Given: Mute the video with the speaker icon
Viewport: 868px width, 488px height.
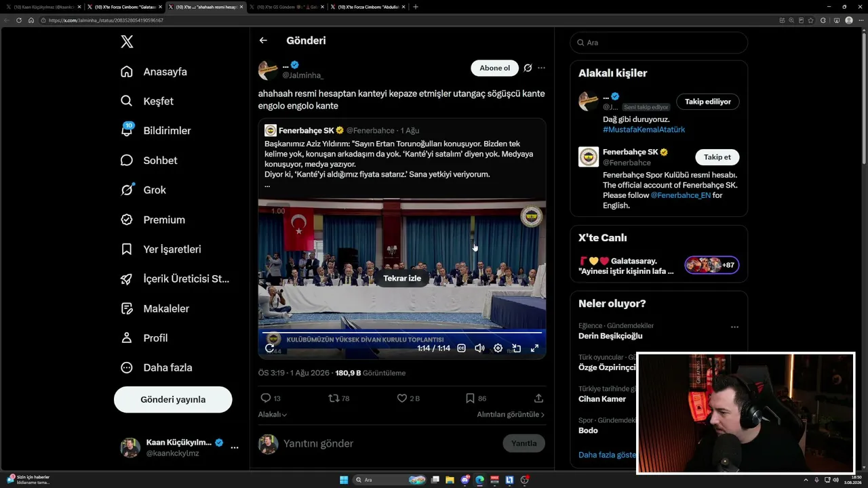Looking at the screenshot, I should coord(479,348).
